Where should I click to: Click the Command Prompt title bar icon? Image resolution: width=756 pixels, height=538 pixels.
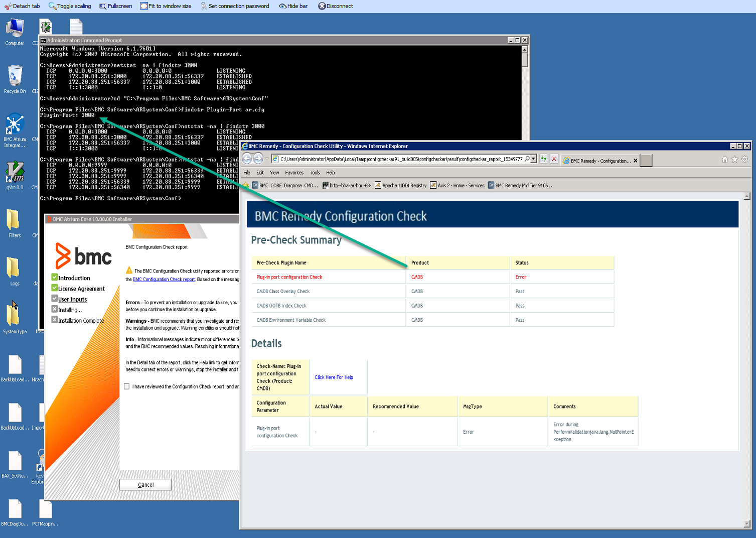click(44, 40)
